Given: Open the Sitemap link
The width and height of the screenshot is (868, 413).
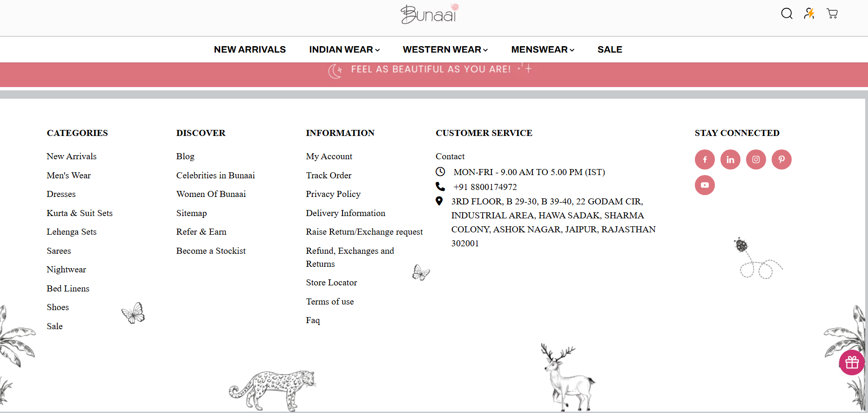Looking at the screenshot, I should [x=192, y=213].
